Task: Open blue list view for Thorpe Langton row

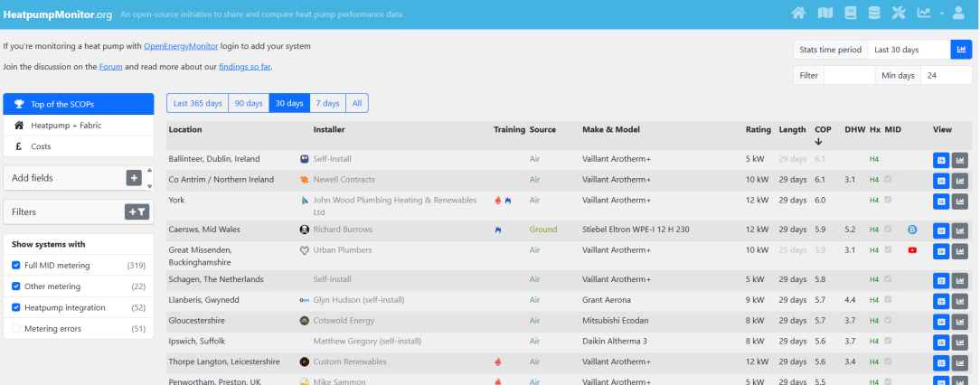Action: (x=940, y=363)
